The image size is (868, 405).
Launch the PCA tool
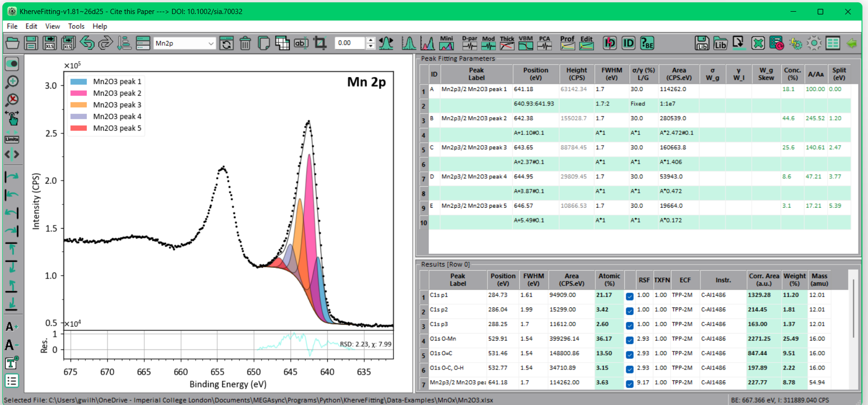coord(544,43)
